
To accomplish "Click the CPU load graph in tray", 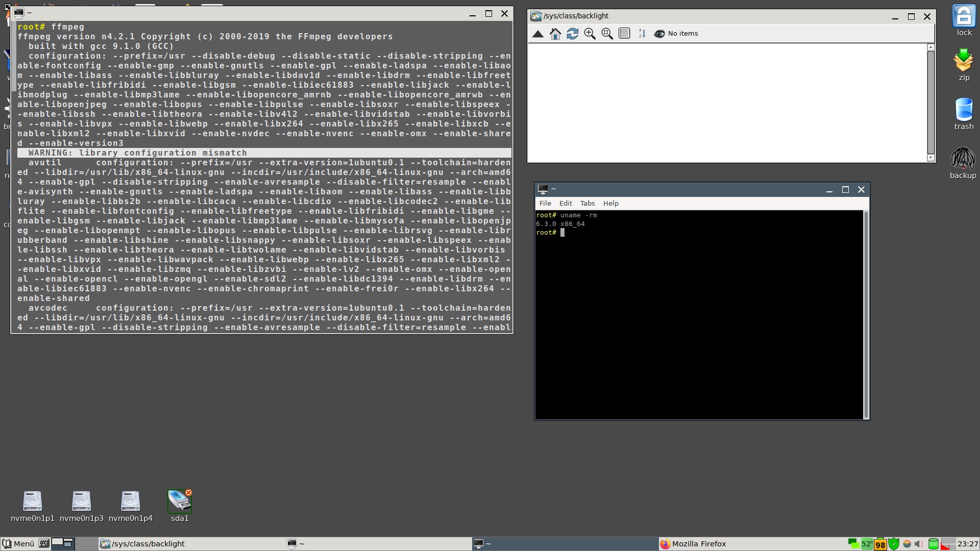I will [x=948, y=544].
